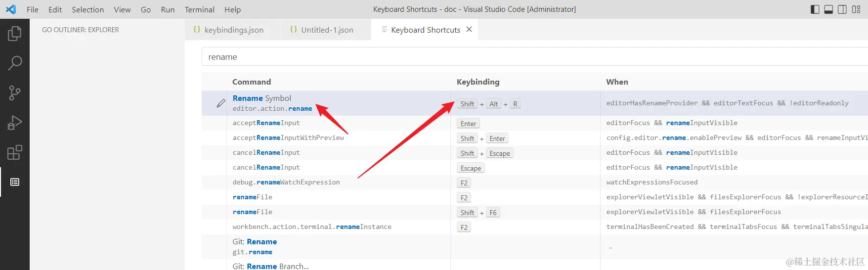Click the Shift+Escape keybinding cell
The height and width of the screenshot is (270, 868).
point(485,153)
